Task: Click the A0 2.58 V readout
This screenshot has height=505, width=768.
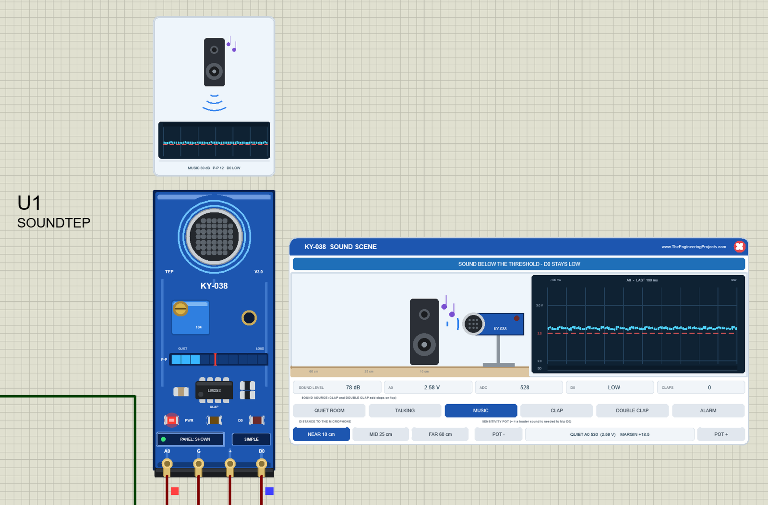Action: (x=428, y=387)
